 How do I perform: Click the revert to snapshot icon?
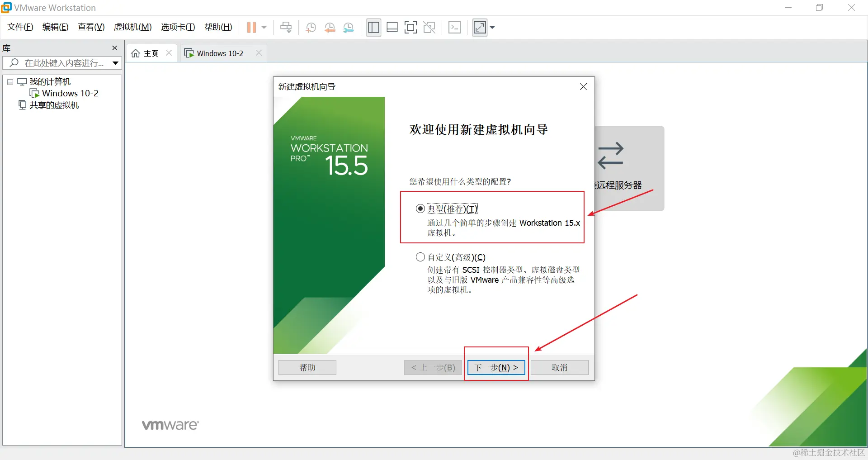tap(330, 28)
